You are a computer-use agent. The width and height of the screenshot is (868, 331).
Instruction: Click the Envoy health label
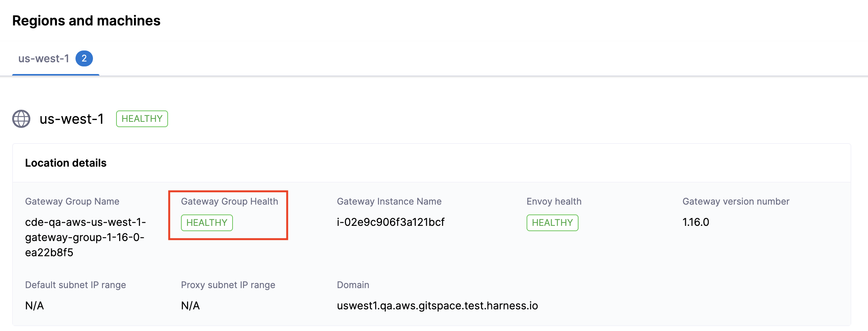click(554, 202)
